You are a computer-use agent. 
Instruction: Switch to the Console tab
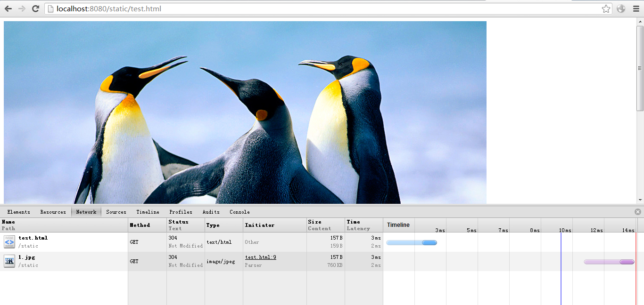click(239, 212)
